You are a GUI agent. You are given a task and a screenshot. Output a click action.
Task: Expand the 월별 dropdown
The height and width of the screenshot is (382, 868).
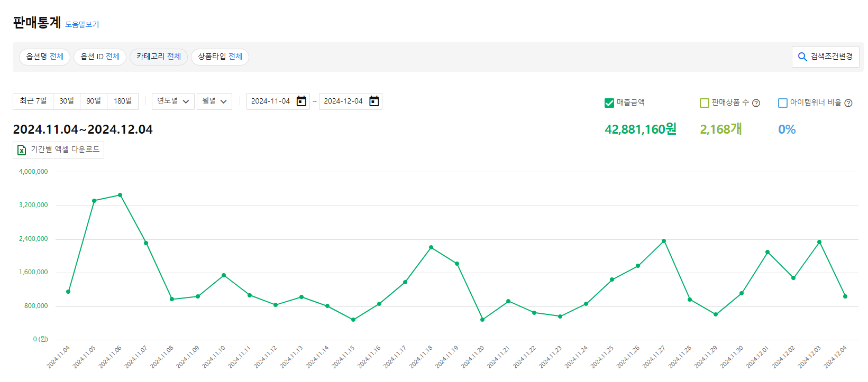pyautogui.click(x=214, y=101)
